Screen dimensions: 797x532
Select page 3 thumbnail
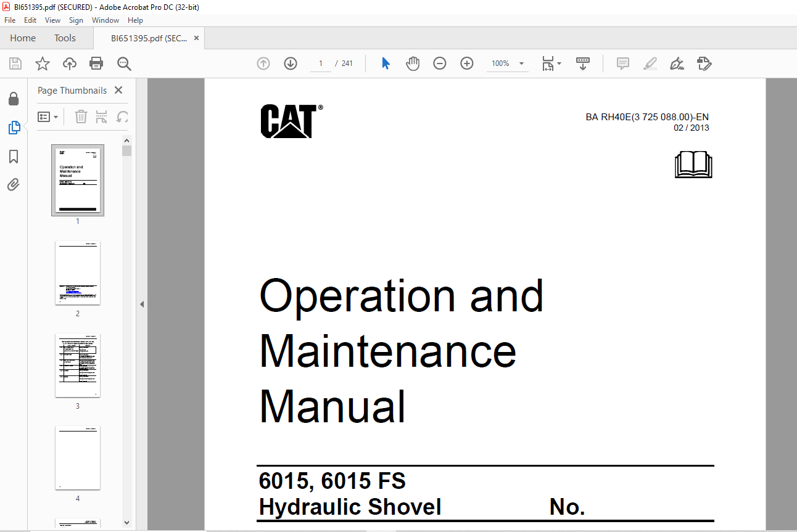[x=78, y=366]
